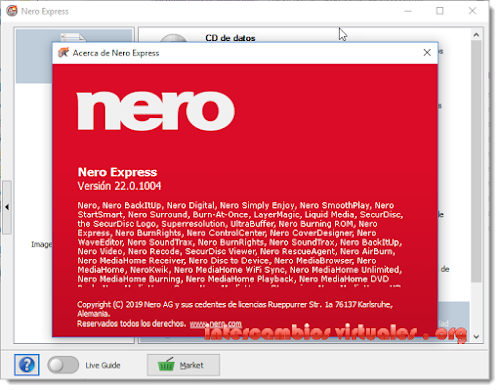Open the www.nero.com link
Viewport: 500px width, 390px height.
(216, 324)
